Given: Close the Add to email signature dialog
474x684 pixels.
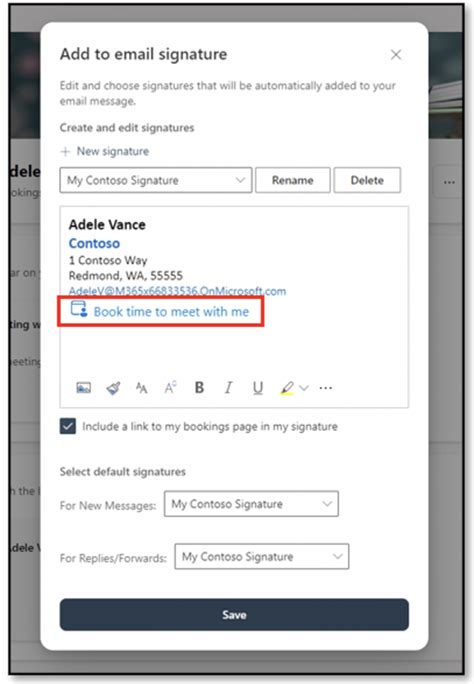Looking at the screenshot, I should [x=396, y=55].
